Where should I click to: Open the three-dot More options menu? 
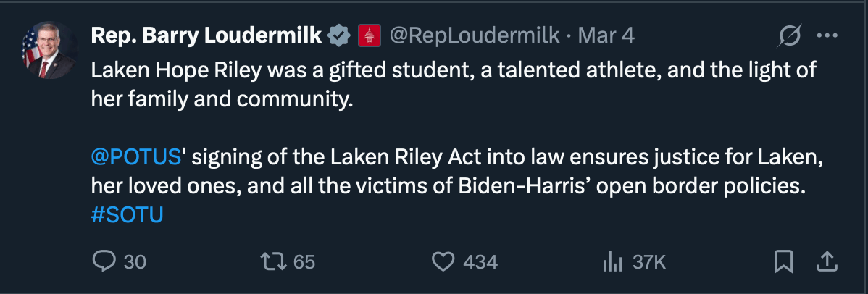827,35
